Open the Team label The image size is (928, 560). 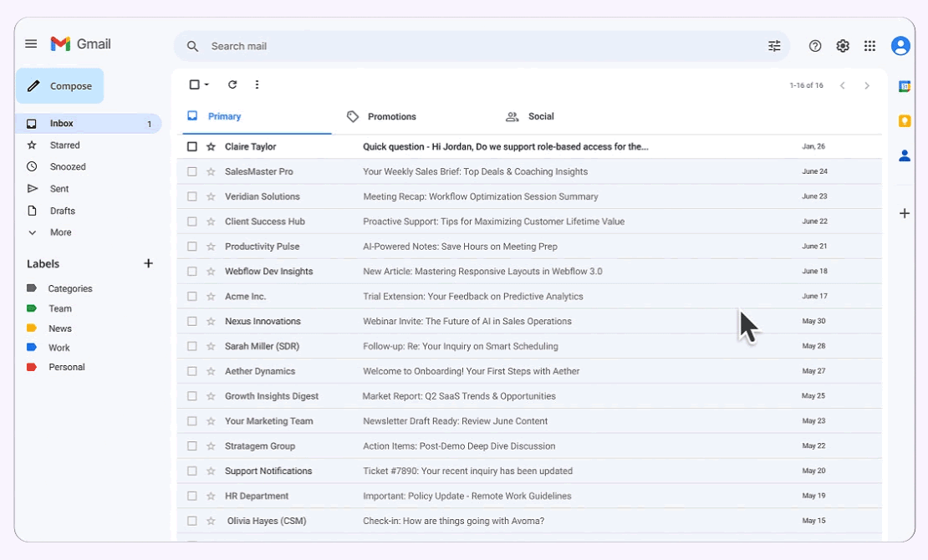pyautogui.click(x=59, y=308)
